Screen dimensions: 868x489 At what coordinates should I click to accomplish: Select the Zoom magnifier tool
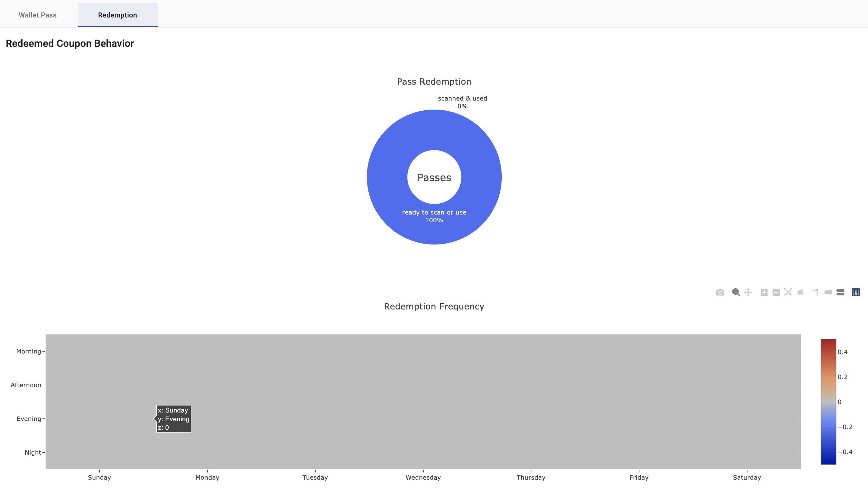pos(736,292)
